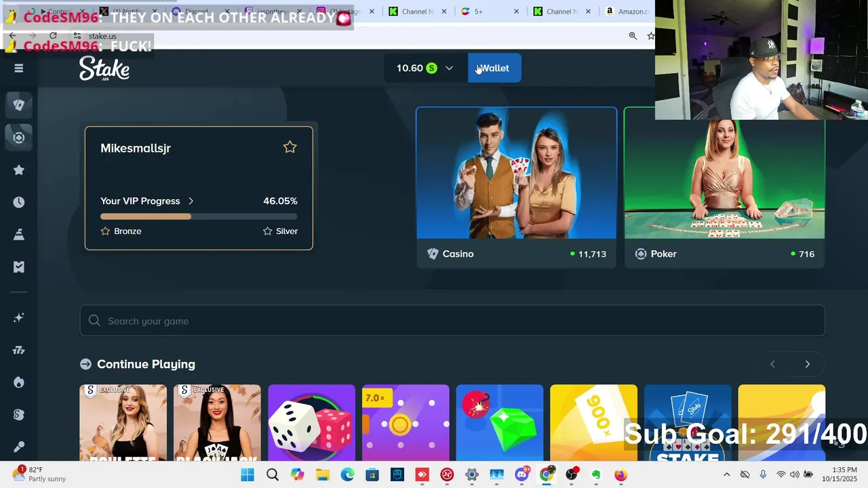868x488 pixels.
Task: Show hidden system tray icons chevron
Action: 727,474
